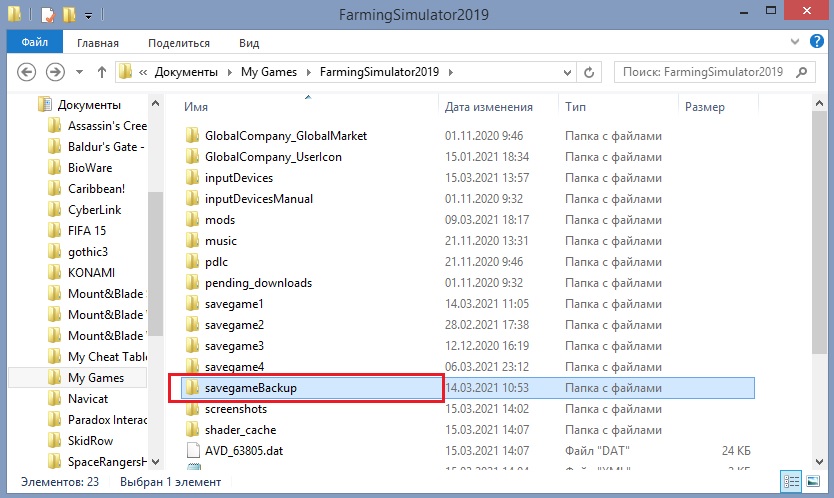Select the savegame3 folder icon
The image size is (834, 498).
[x=193, y=346]
